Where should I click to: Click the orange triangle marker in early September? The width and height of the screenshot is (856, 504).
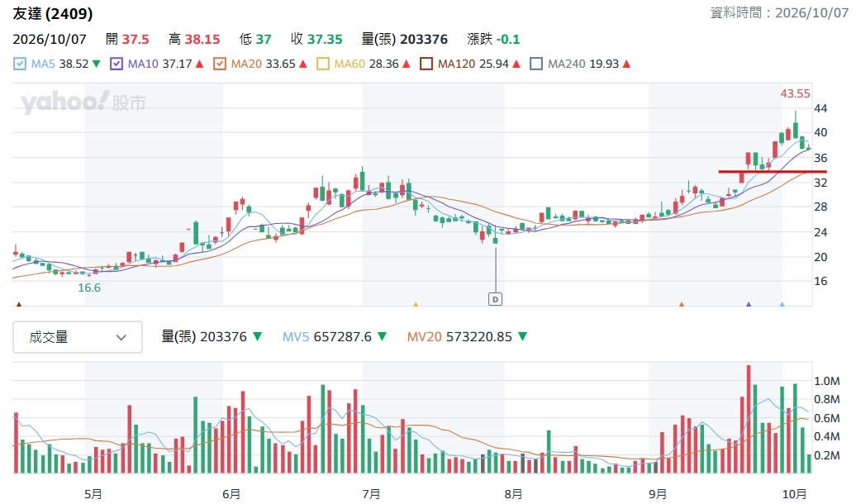pos(682,304)
